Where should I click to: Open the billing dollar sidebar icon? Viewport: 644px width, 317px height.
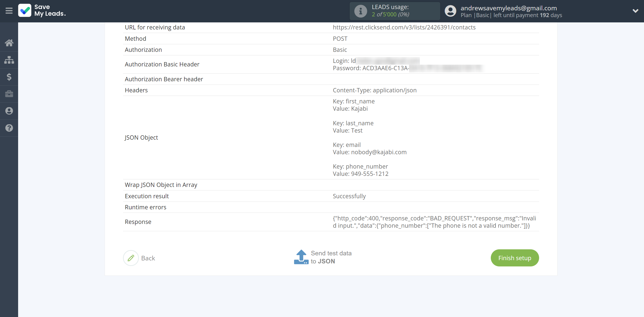click(9, 77)
